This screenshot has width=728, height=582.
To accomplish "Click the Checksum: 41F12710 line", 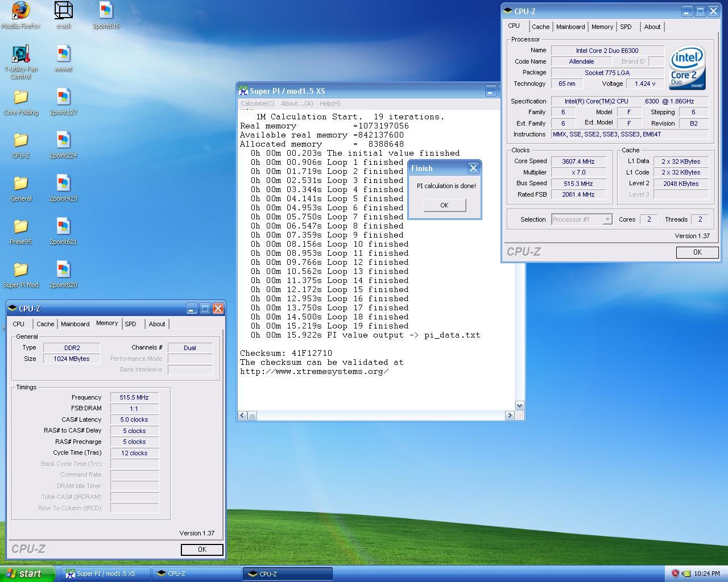I will click(286, 353).
